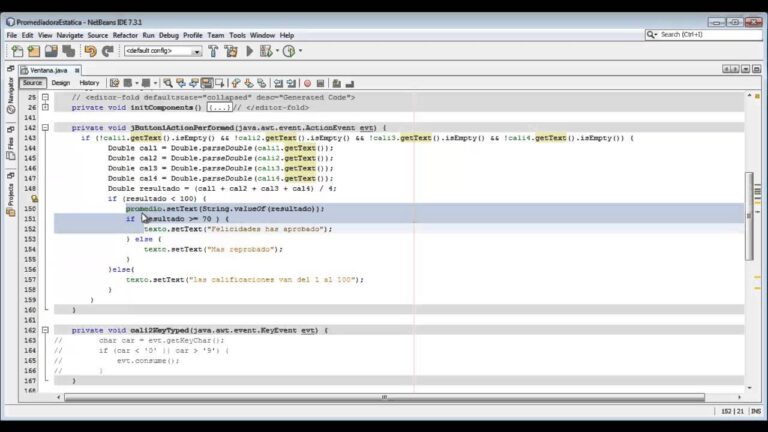The image size is (768, 432).
Task: Click the Open Project icon
Action: pos(51,51)
